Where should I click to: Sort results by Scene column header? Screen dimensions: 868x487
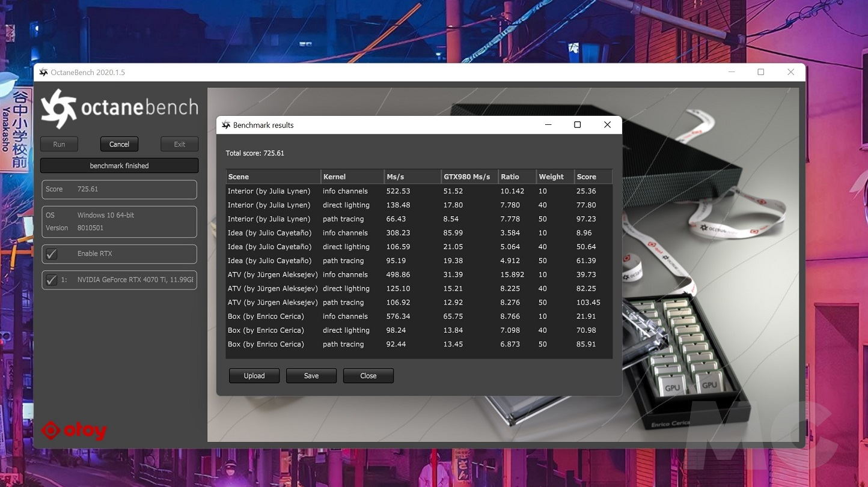[x=274, y=177]
